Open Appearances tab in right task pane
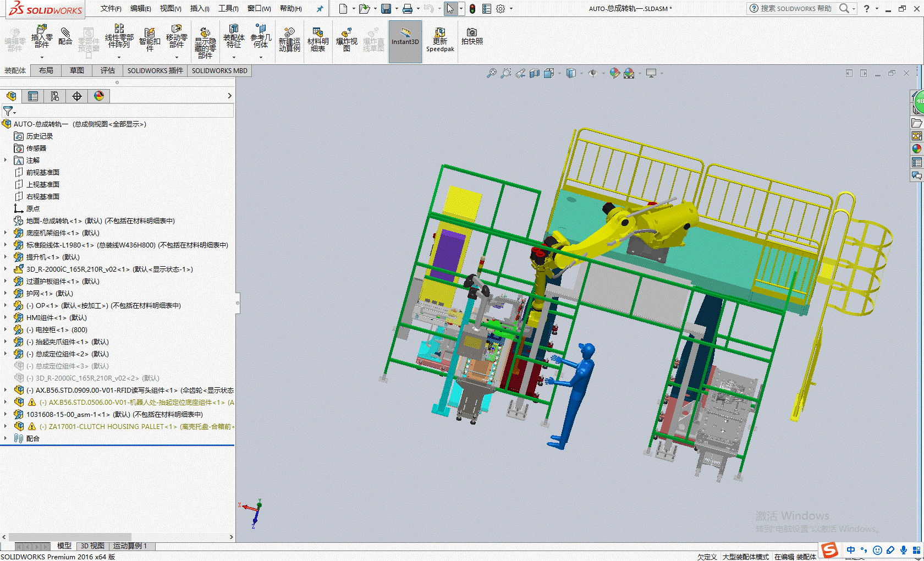 tap(916, 148)
